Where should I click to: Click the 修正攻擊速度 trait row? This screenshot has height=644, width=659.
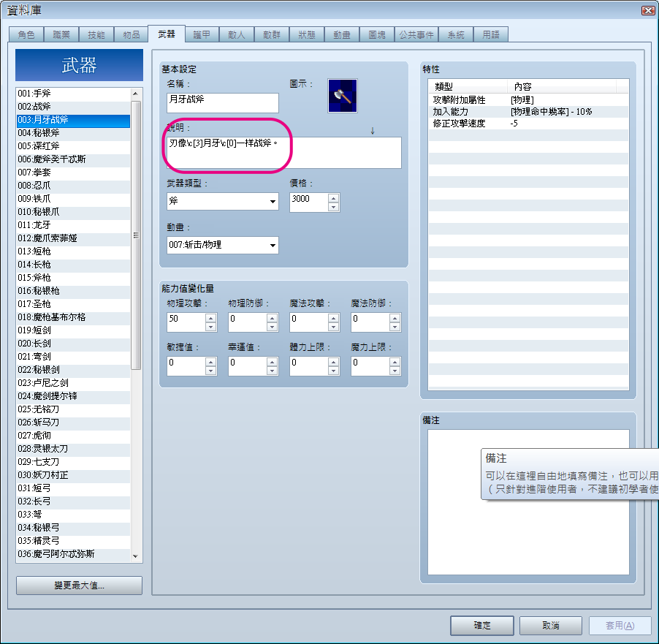pyautogui.click(x=528, y=124)
